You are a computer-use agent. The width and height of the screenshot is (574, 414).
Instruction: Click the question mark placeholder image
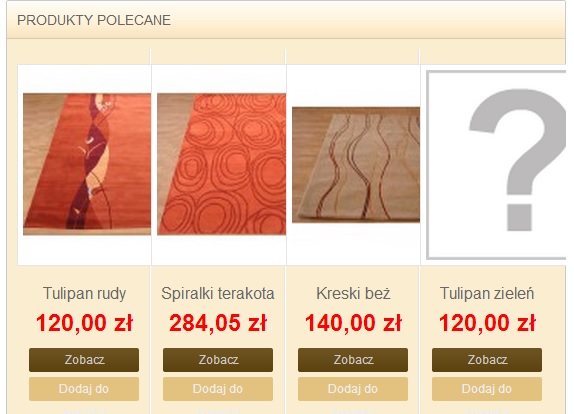pyautogui.click(x=496, y=165)
